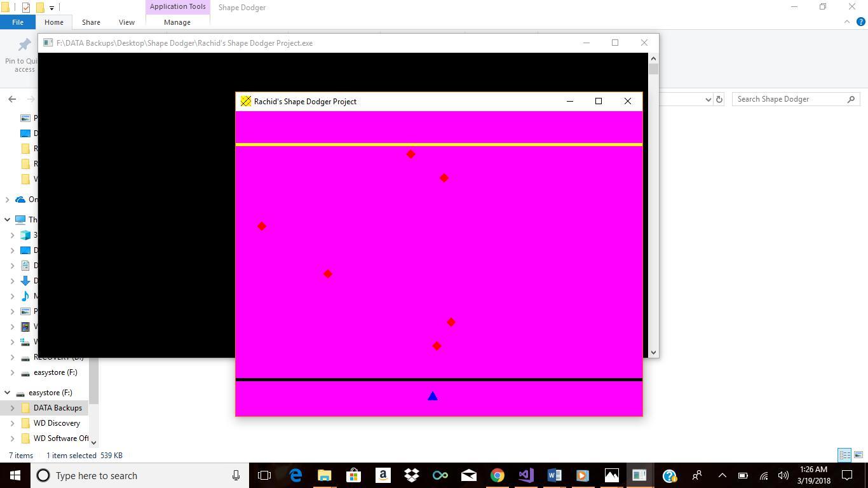
Task: Click the Refresh icon beside the address bar
Action: point(719,99)
